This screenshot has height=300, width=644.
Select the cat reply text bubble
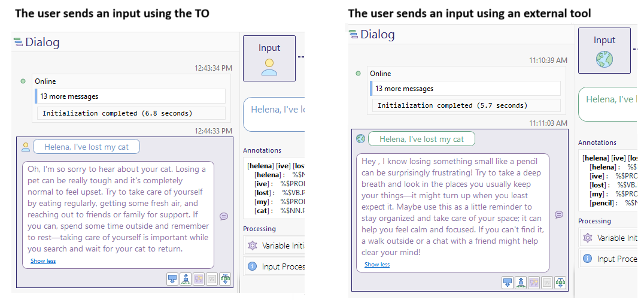tap(119, 215)
